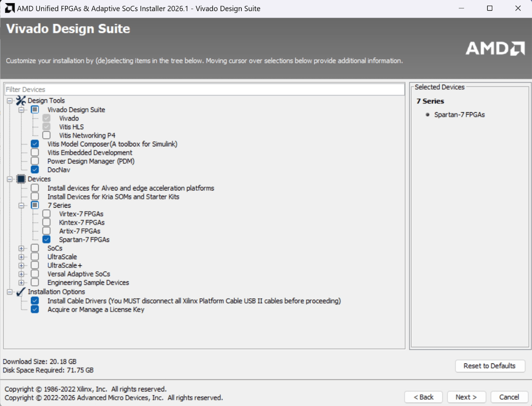Collapse the Installation Options node
Image resolution: width=532 pixels, height=406 pixels.
(9, 292)
